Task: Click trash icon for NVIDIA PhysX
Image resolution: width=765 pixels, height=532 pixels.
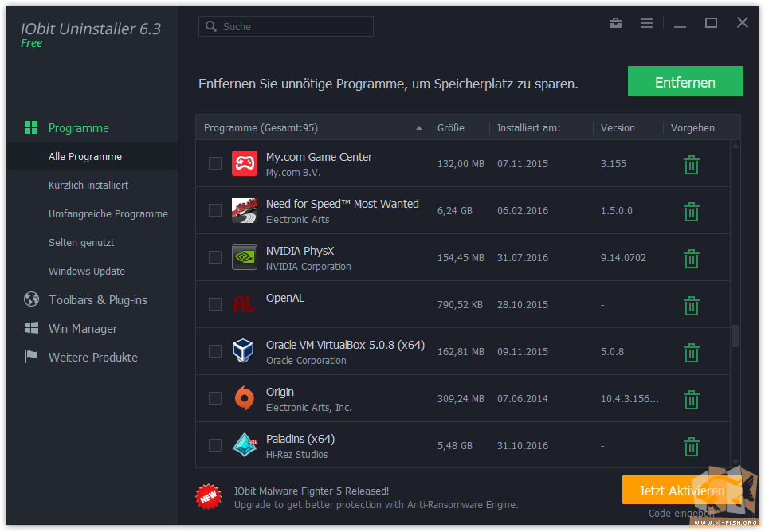Action: pos(692,259)
